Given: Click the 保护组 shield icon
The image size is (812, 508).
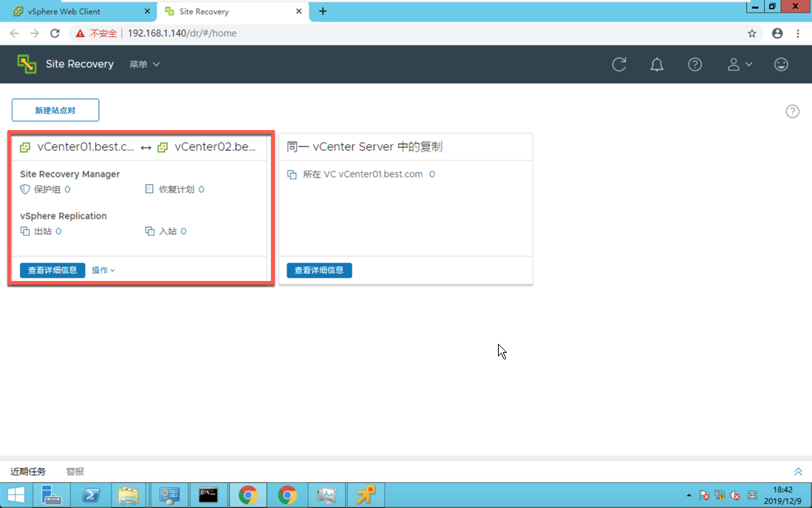Looking at the screenshot, I should point(25,189).
